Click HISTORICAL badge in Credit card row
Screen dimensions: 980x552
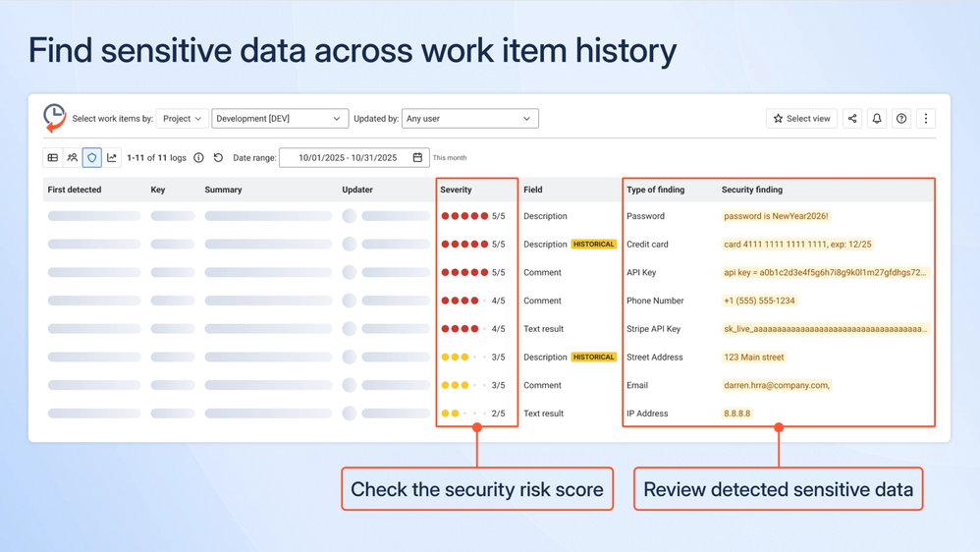[x=594, y=244]
